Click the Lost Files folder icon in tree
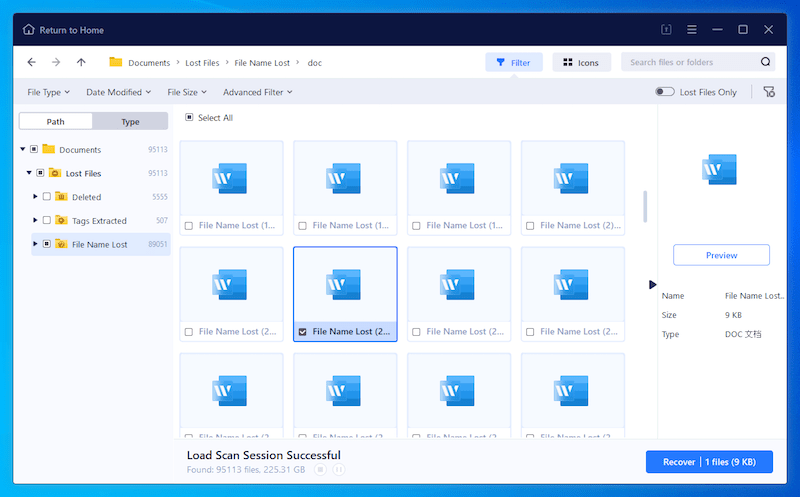The height and width of the screenshot is (497, 800). click(x=55, y=173)
